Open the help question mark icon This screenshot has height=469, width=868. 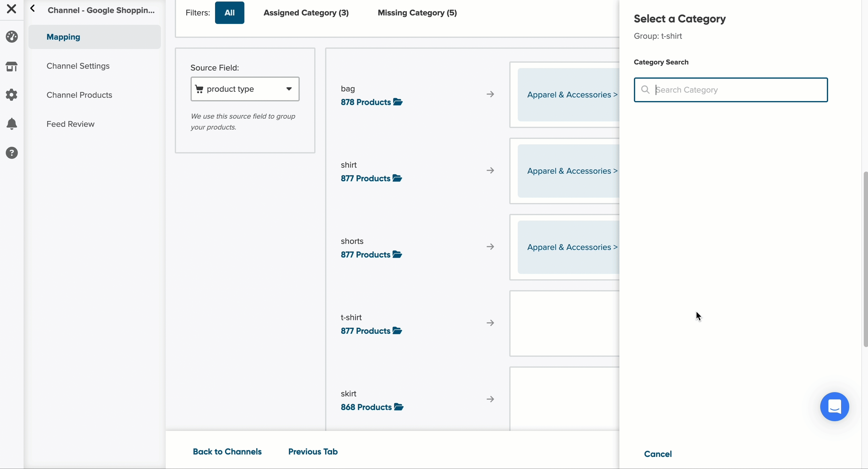tap(12, 153)
